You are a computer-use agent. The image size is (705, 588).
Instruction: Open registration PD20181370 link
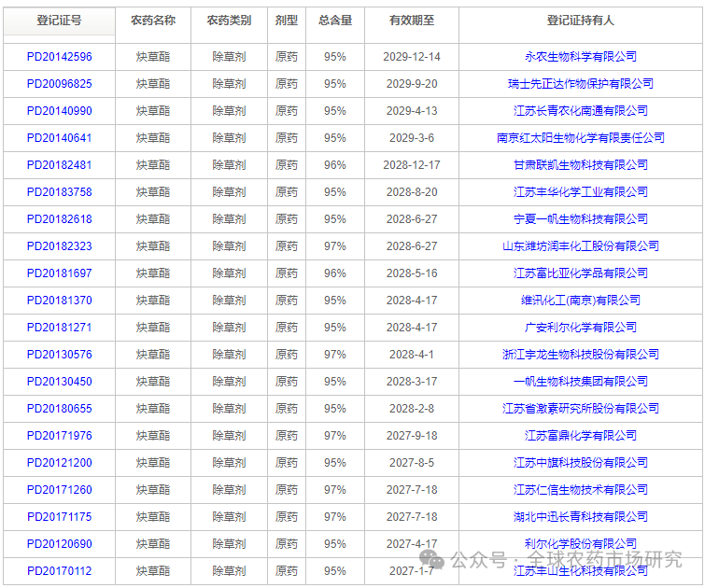click(x=60, y=301)
